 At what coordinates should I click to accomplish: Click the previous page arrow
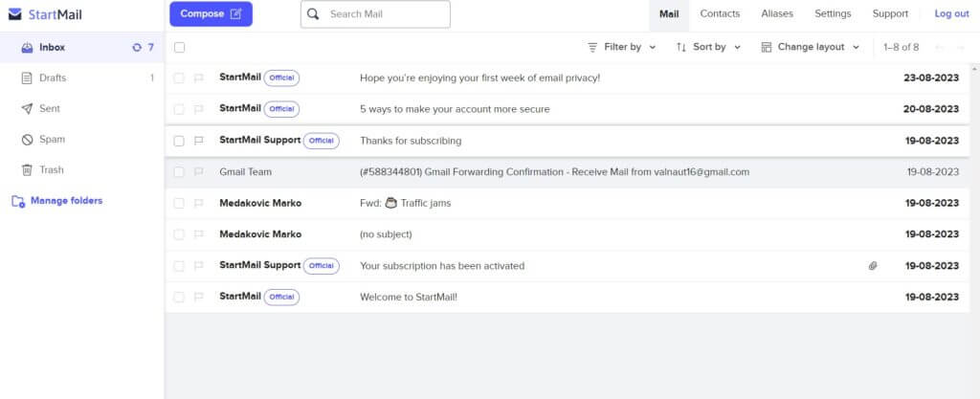(x=939, y=48)
